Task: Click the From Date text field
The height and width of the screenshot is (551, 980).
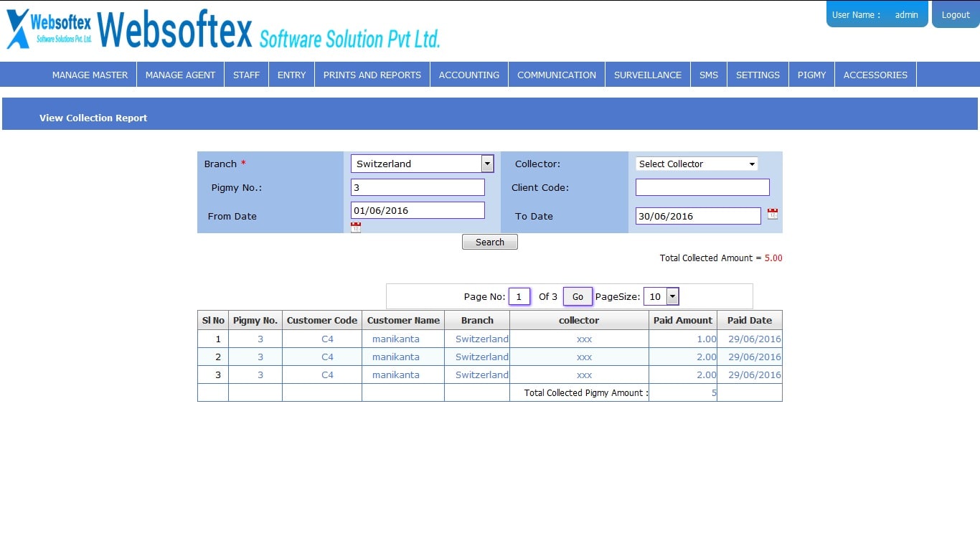Action: click(418, 210)
